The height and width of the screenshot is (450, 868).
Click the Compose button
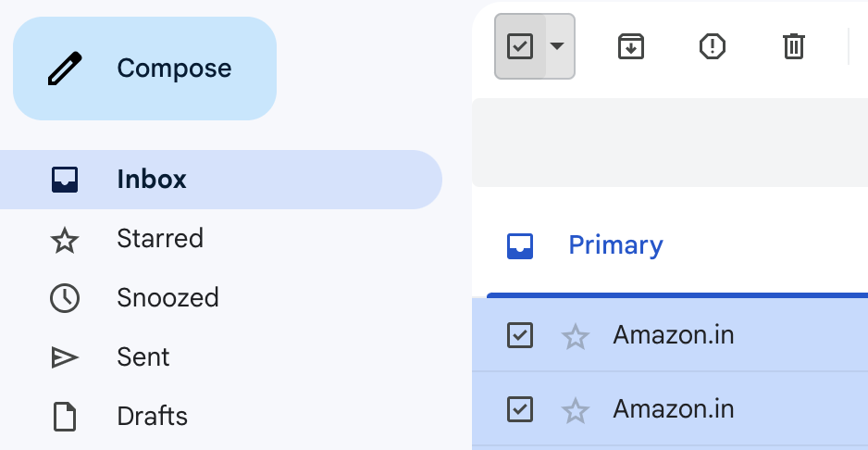coord(144,69)
